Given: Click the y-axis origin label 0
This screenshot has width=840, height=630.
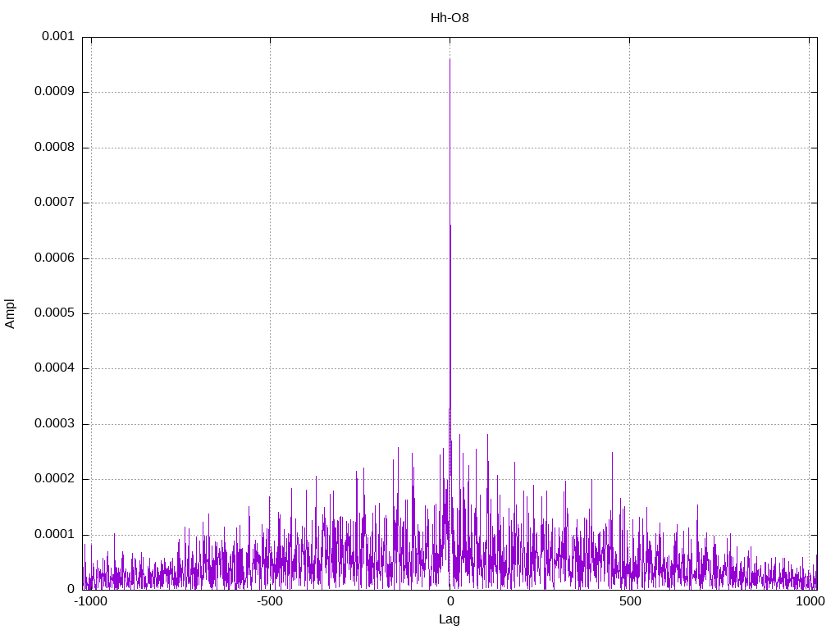Looking at the screenshot, I should [71, 589].
